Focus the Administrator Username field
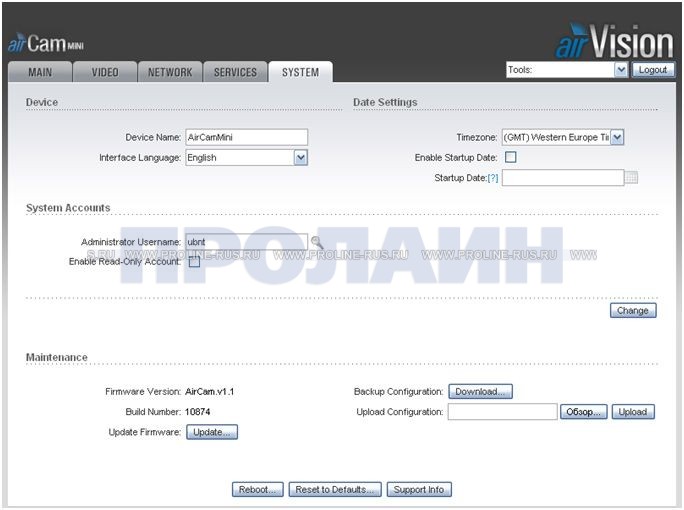 [x=246, y=242]
